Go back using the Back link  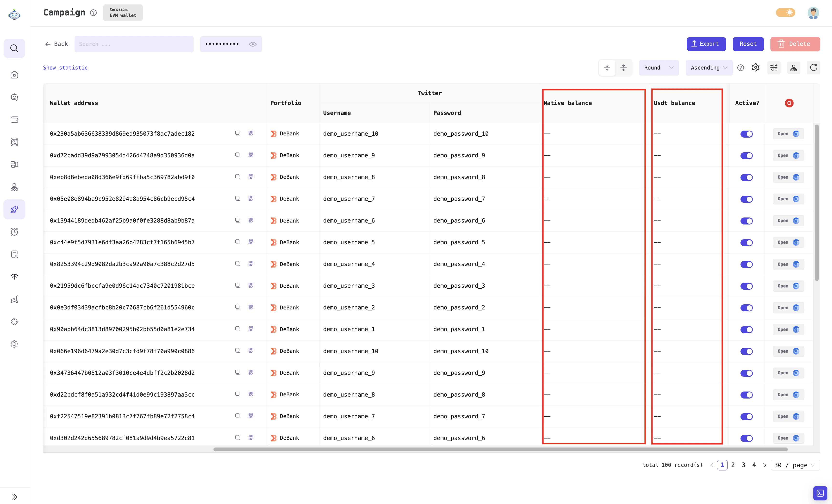point(56,44)
